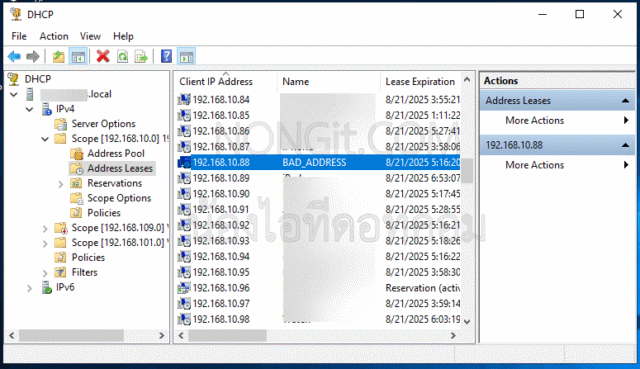640x369 pixels.
Task: Click lease list vertical scroll down arrow
Action: (467, 322)
